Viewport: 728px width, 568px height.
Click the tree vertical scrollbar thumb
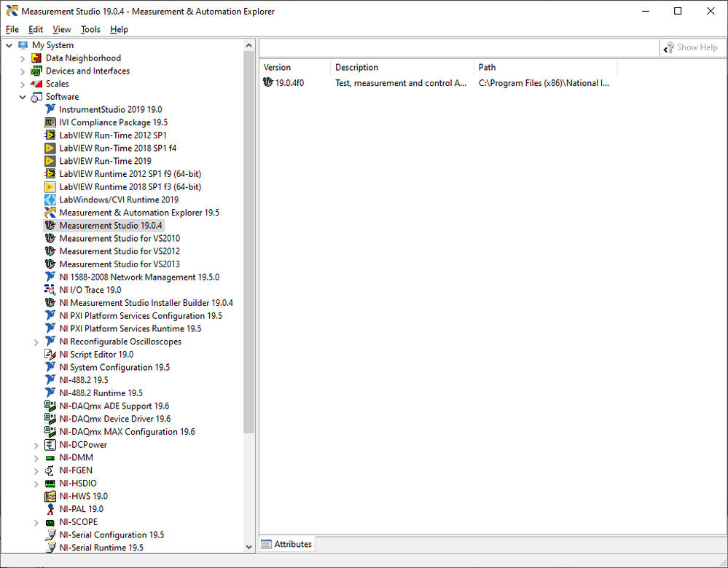[248, 242]
